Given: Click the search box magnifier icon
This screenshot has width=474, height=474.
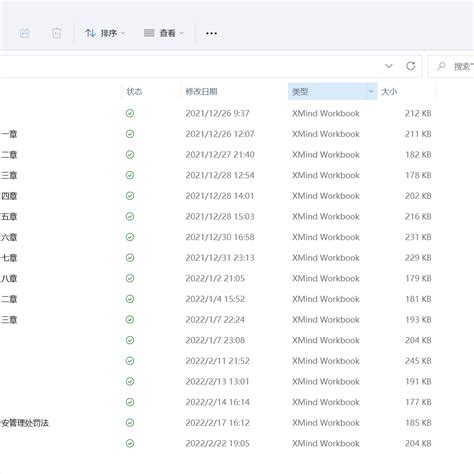Looking at the screenshot, I should [x=441, y=66].
